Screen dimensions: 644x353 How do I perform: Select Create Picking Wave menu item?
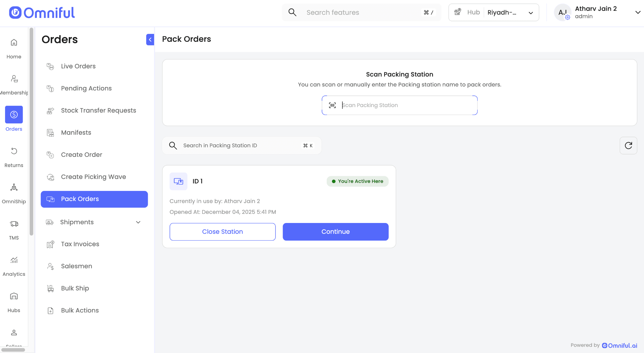tap(93, 177)
